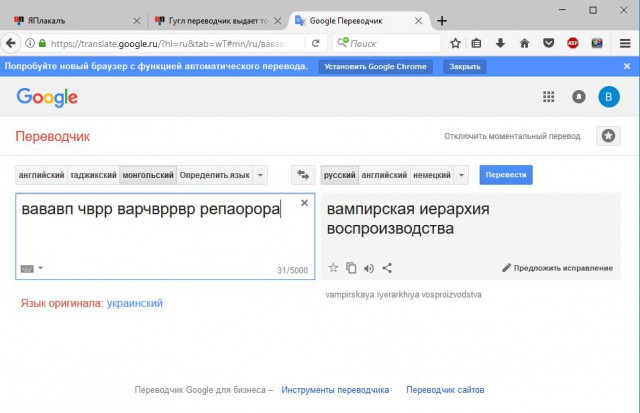
Task: Open the on-screen keyboard input tool icon
Action: (27, 269)
